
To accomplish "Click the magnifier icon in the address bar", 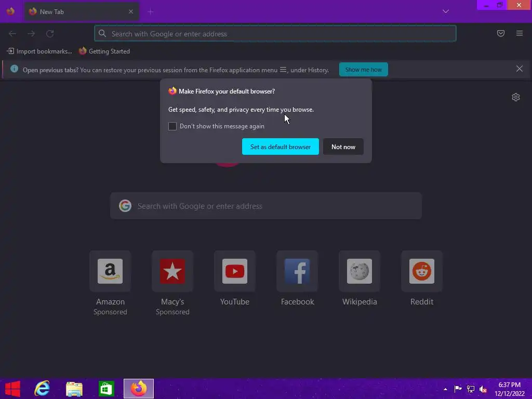I will pyautogui.click(x=102, y=33).
